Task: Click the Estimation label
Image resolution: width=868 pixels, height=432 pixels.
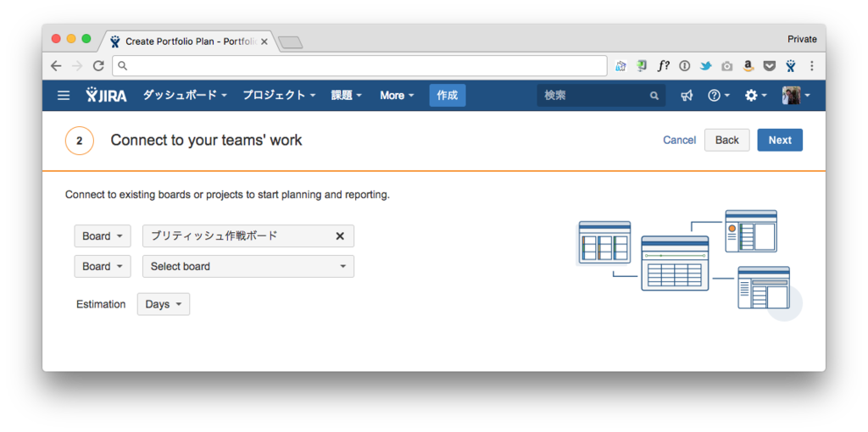Action: click(101, 304)
